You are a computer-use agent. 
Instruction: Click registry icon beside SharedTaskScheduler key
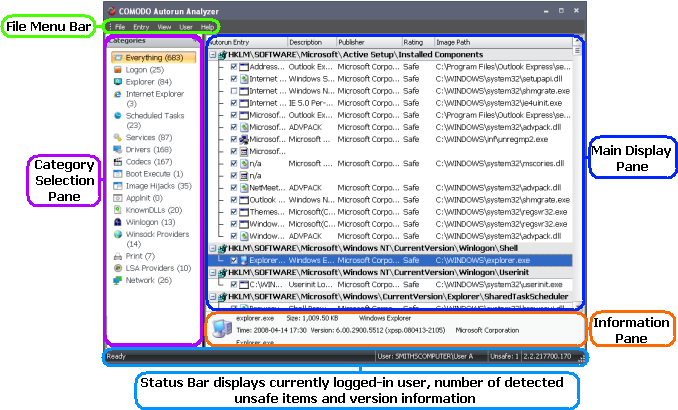tap(223, 297)
